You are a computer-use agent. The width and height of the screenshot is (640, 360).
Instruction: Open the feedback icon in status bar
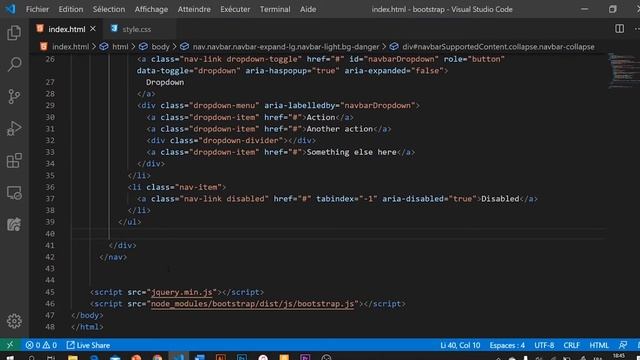coord(623,345)
